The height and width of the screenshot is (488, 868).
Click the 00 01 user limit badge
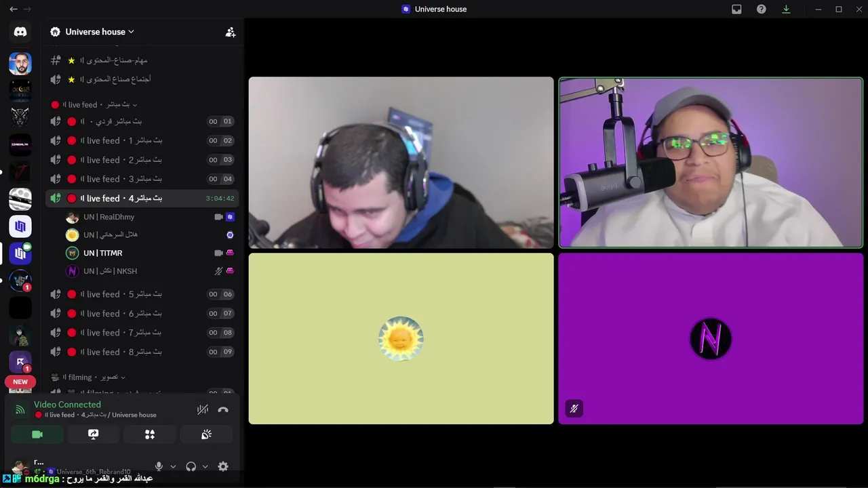(x=220, y=121)
